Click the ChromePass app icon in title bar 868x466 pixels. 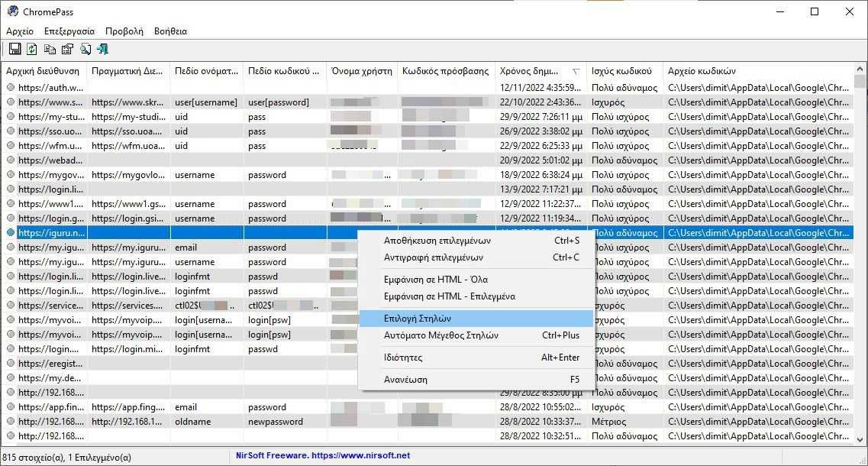click(x=12, y=11)
